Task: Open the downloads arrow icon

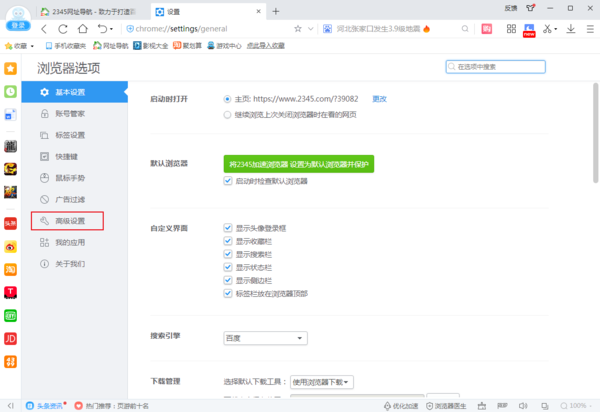Action: coord(571,29)
